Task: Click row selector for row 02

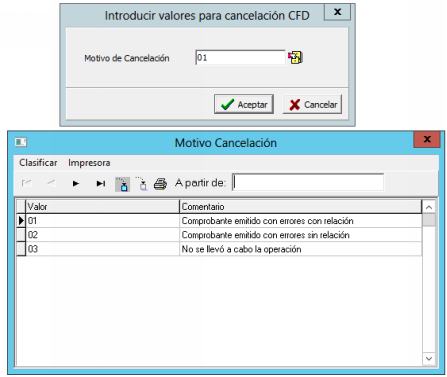Action: coord(21,235)
